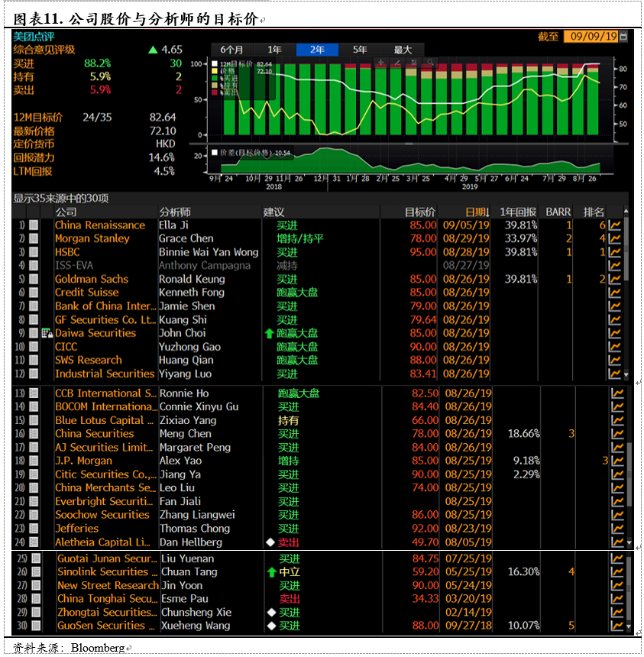The width and height of the screenshot is (644, 657).
Task: Check the box for Citic Securities row
Action: [34, 474]
